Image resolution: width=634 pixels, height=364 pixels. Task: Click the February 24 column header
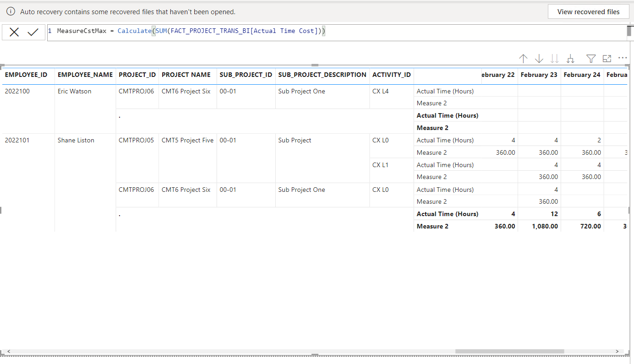(582, 75)
